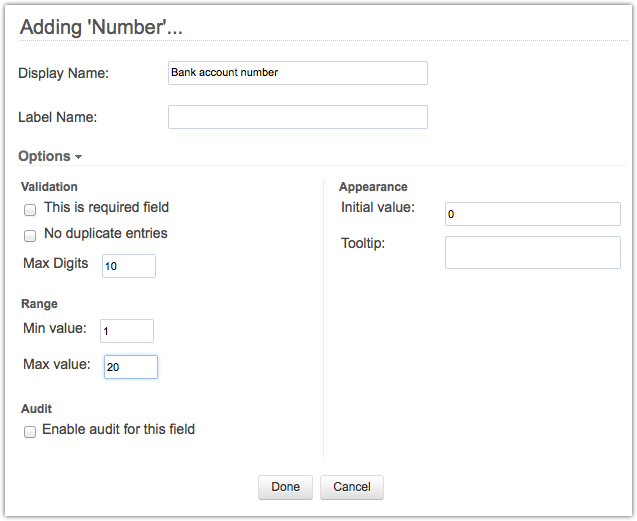This screenshot has height=521, width=637.
Task: Cancel adding the Number field
Action: [352, 487]
